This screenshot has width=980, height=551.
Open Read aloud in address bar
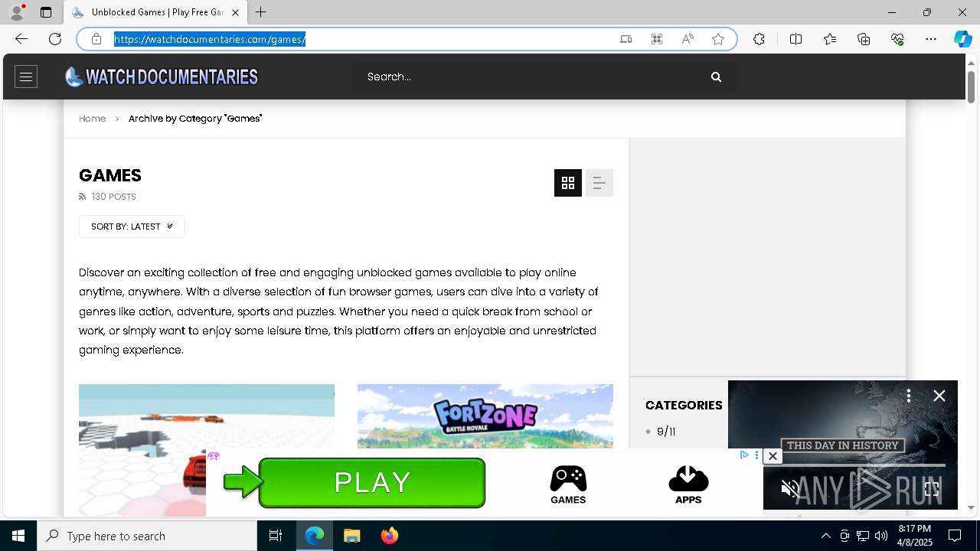(688, 39)
